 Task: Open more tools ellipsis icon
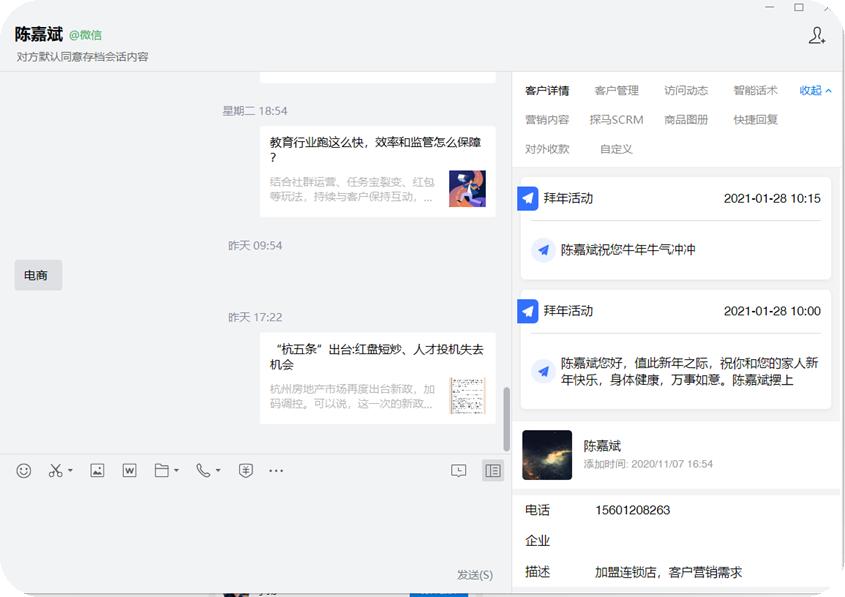276,471
